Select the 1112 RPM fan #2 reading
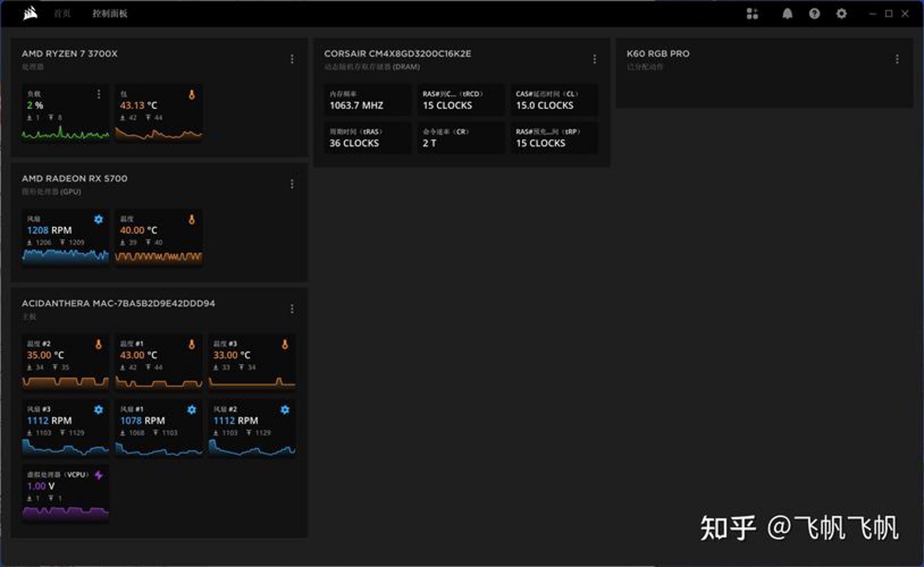The height and width of the screenshot is (567, 924). (236, 420)
